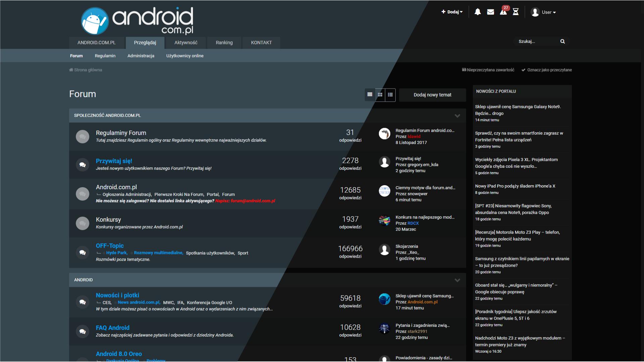Click snowqwer avatar in Android.com.pl row

[385, 191]
